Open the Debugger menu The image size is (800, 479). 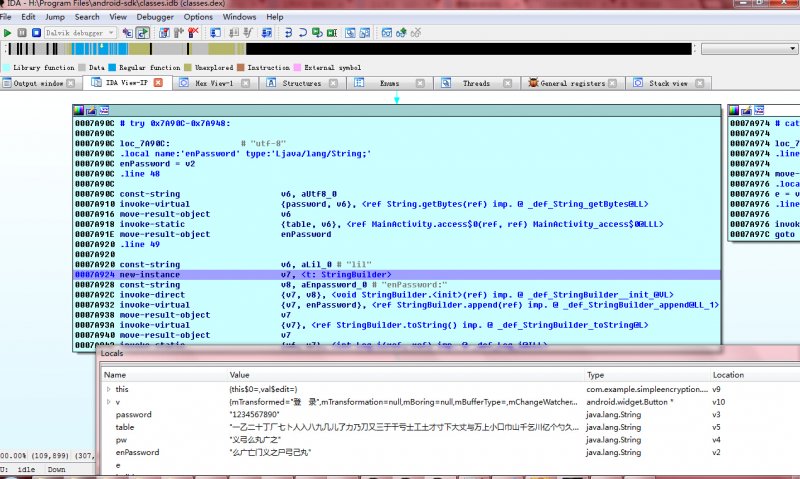tap(155, 17)
